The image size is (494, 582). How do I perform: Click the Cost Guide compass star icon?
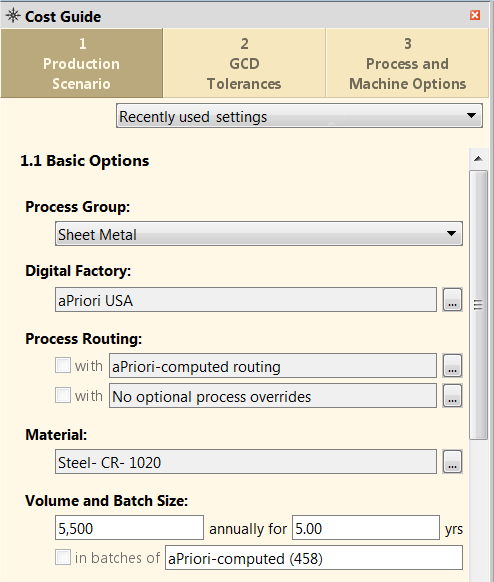pos(13,16)
